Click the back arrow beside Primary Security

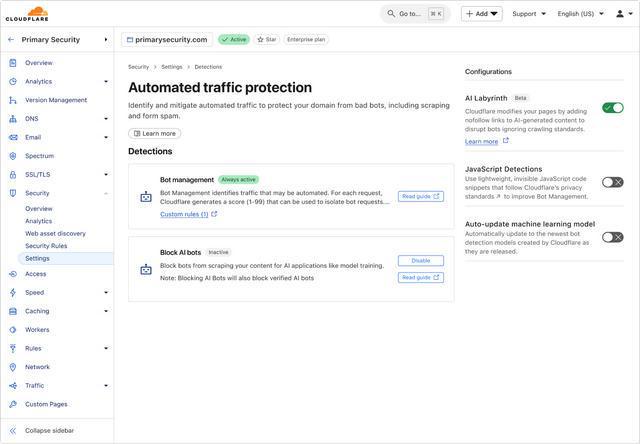11,40
